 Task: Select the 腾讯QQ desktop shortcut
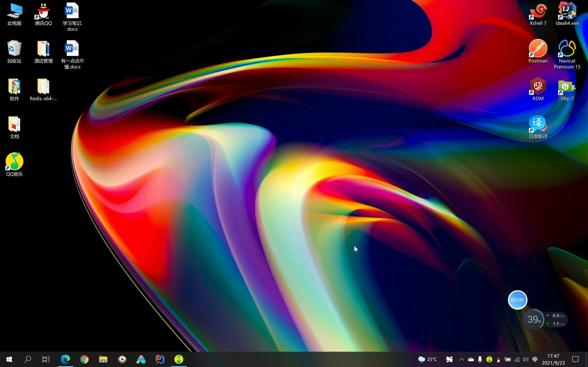pyautogui.click(x=43, y=12)
